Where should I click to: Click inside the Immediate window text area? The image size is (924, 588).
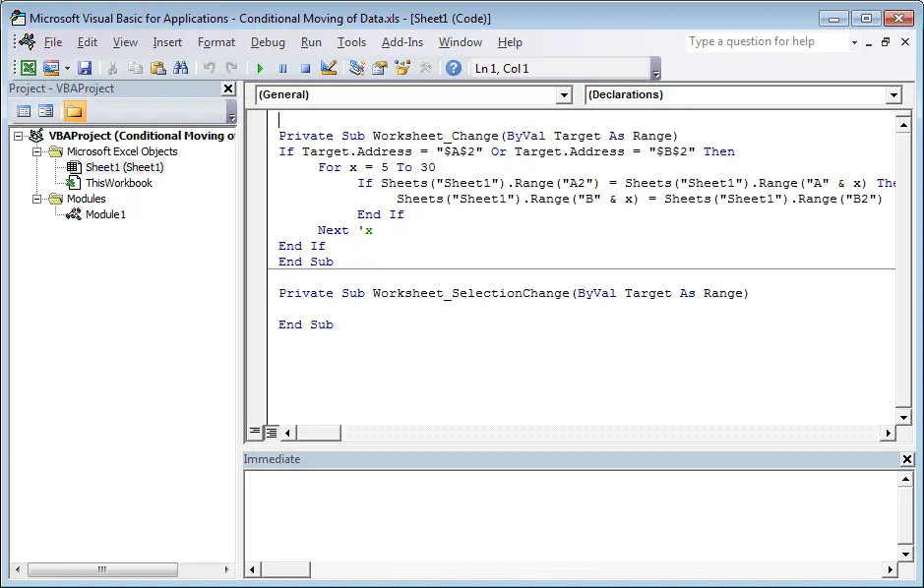(571, 516)
